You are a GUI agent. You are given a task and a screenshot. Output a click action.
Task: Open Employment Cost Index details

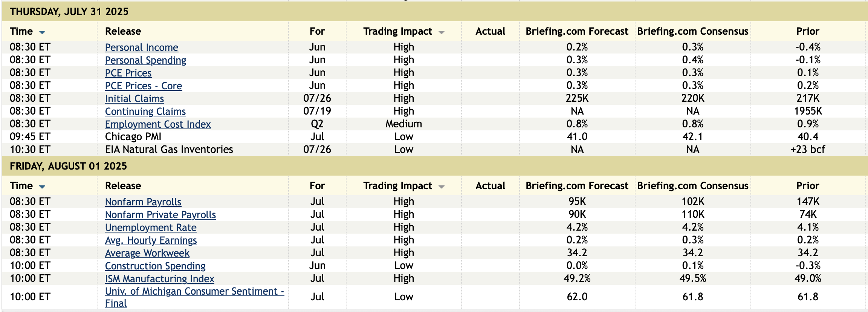click(157, 124)
